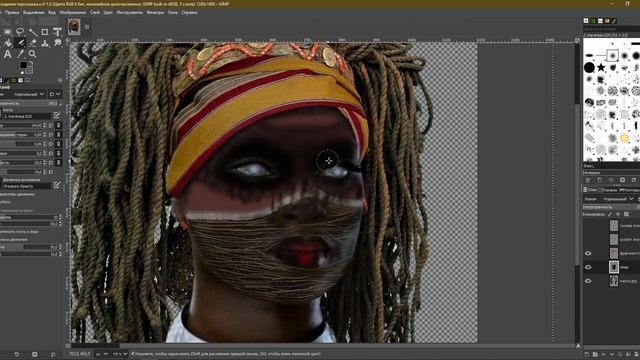
Task: Select the Free Select lasso tool
Action: point(20,31)
